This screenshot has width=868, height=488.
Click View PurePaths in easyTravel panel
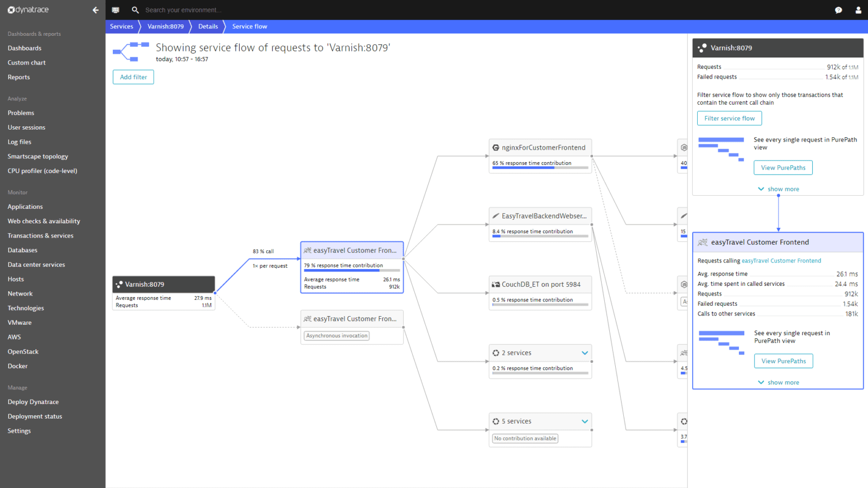tap(783, 361)
